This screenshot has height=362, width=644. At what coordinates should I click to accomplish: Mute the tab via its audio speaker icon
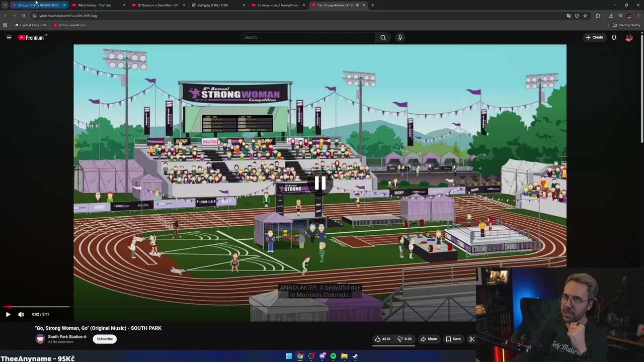(357, 5)
